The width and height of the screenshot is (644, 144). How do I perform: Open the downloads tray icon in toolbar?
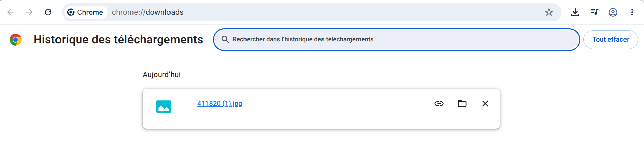click(575, 12)
